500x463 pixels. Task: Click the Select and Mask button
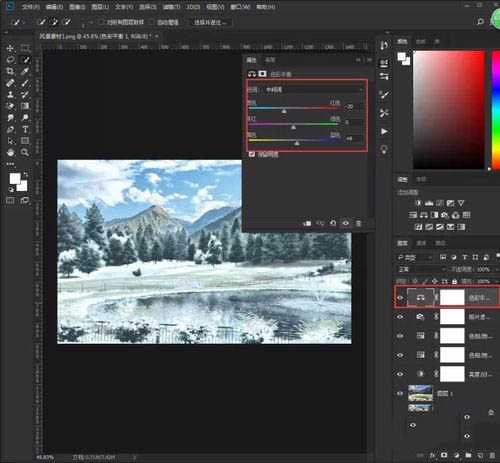tap(210, 22)
